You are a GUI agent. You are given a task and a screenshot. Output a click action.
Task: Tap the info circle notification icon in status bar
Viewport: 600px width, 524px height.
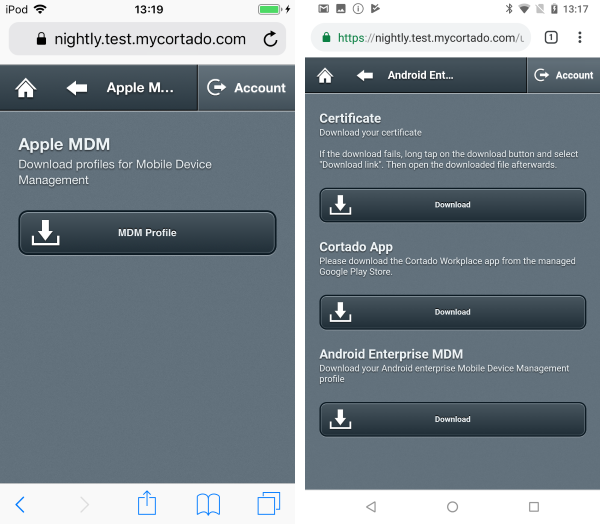[358, 9]
